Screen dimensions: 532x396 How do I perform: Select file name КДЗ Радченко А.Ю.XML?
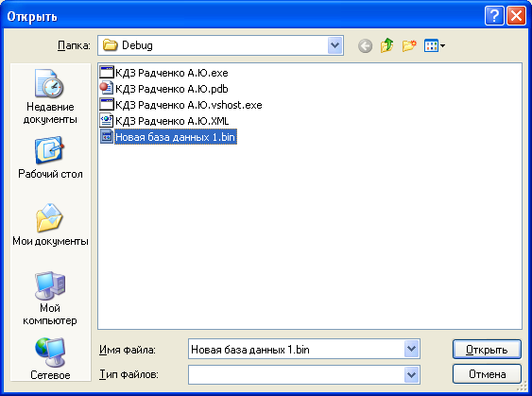tap(172, 120)
